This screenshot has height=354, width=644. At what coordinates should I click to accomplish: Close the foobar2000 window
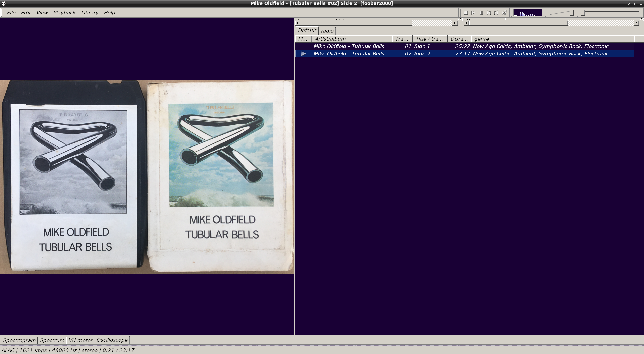[629, 3]
